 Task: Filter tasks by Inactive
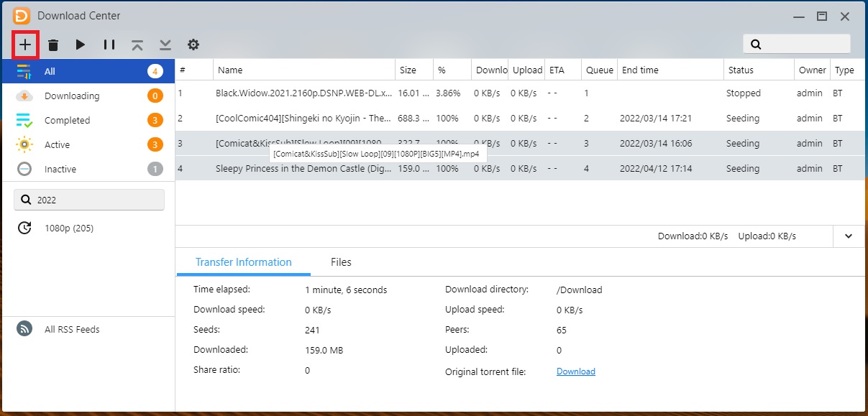88,169
